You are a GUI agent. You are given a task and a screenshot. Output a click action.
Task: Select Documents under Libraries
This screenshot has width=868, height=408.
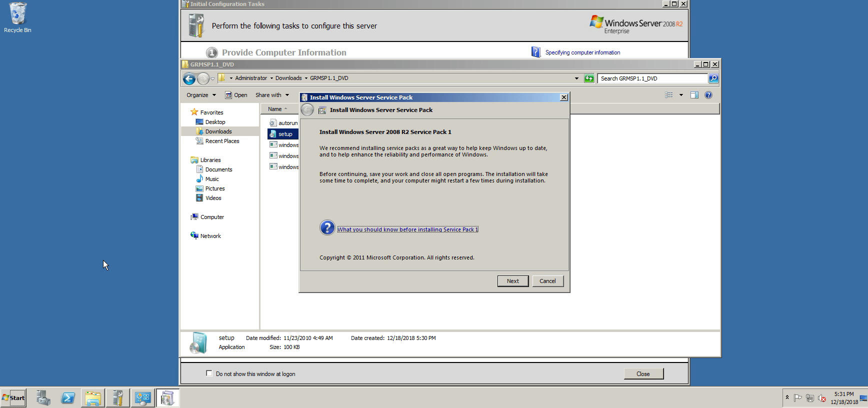click(218, 169)
